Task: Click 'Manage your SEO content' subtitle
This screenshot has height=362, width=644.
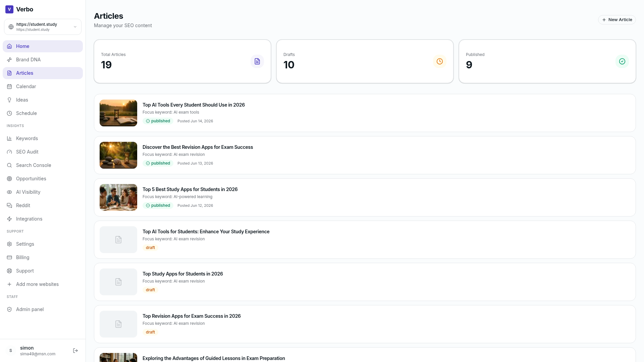Action: tap(123, 25)
